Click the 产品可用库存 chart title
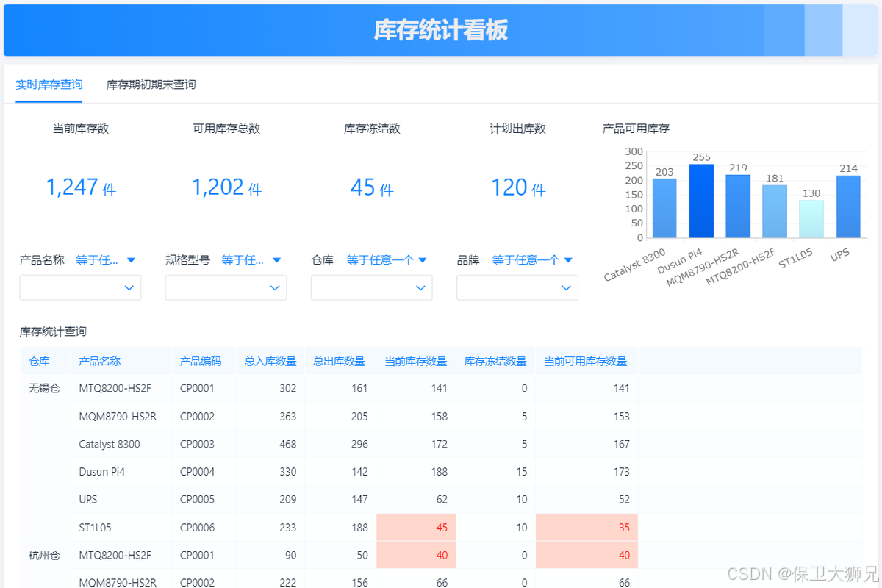The width and height of the screenshot is (882, 588). click(x=636, y=129)
